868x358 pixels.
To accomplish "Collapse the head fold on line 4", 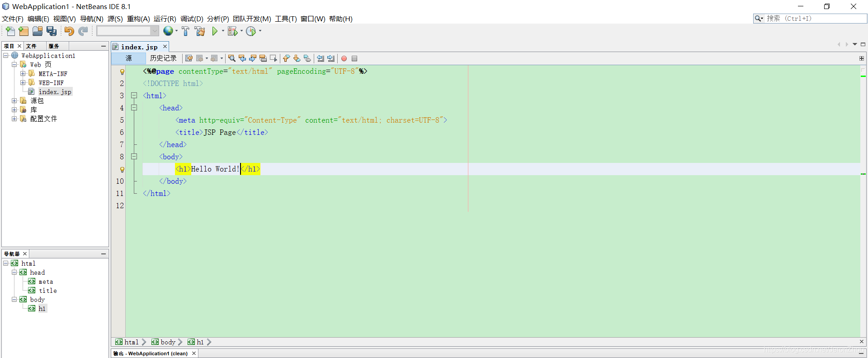I will (x=134, y=108).
